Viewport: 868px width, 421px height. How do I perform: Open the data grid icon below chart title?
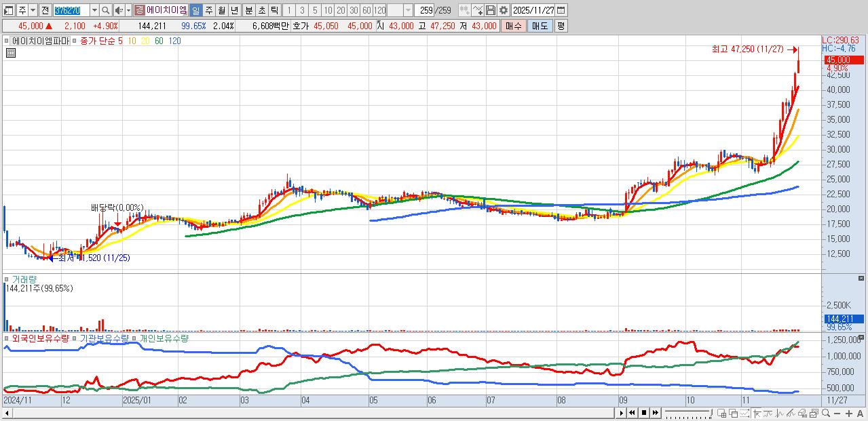coord(10,52)
